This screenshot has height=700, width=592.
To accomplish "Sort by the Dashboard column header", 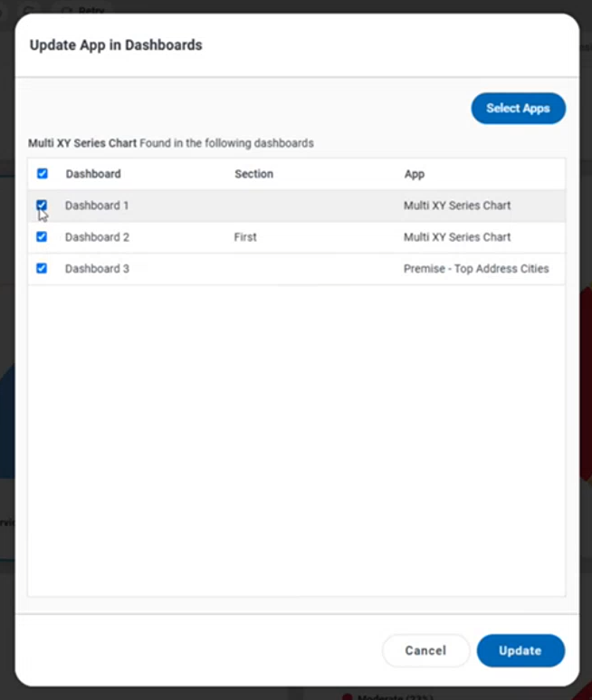I will [93, 174].
